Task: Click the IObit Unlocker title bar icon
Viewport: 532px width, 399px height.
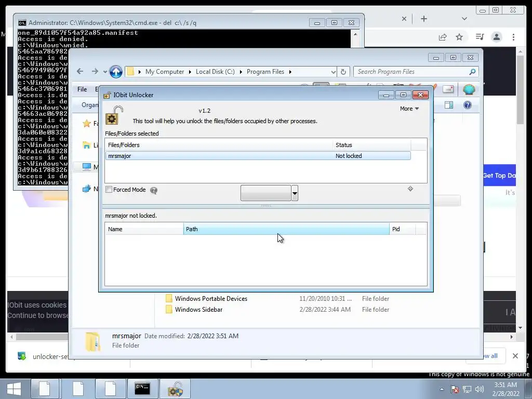Action: [107, 95]
